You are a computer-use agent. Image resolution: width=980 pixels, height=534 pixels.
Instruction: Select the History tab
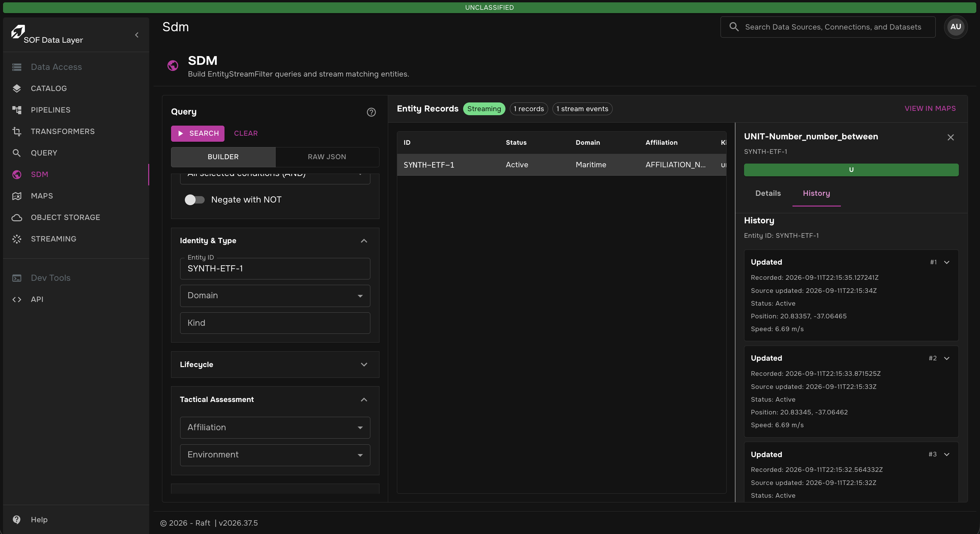pos(816,193)
